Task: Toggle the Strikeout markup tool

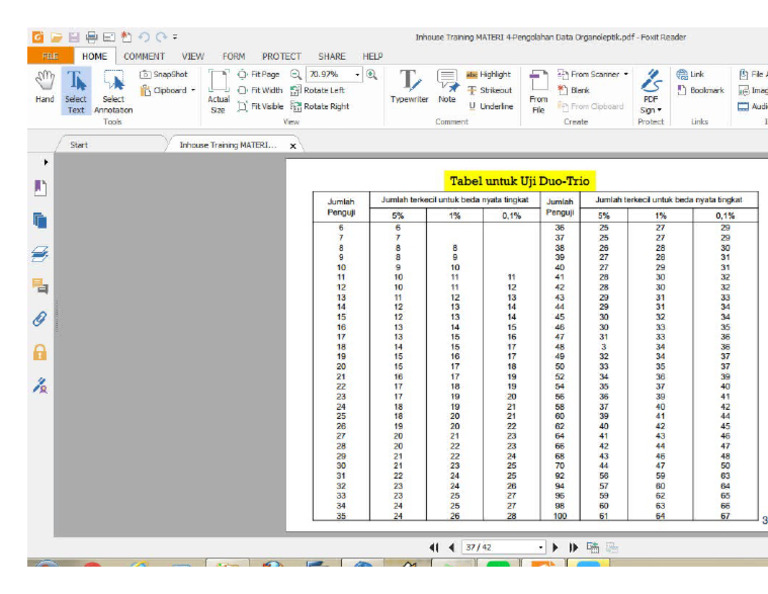Action: point(489,90)
